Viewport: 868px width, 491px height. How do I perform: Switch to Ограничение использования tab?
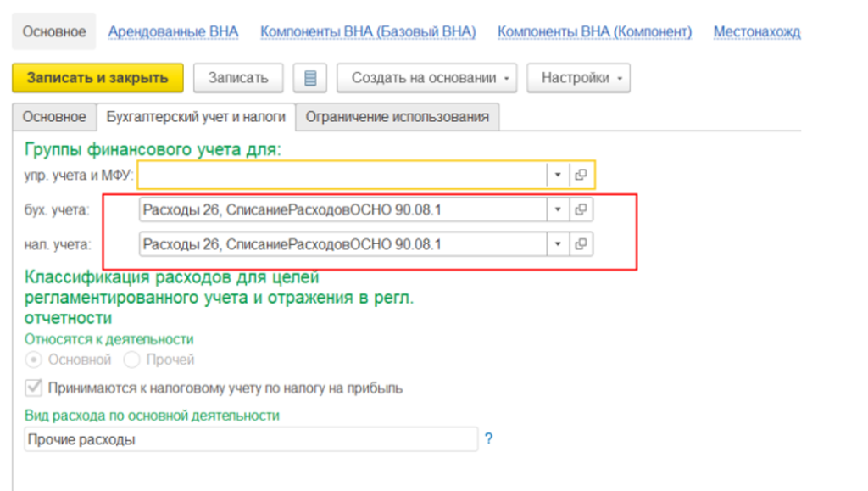[x=397, y=117]
